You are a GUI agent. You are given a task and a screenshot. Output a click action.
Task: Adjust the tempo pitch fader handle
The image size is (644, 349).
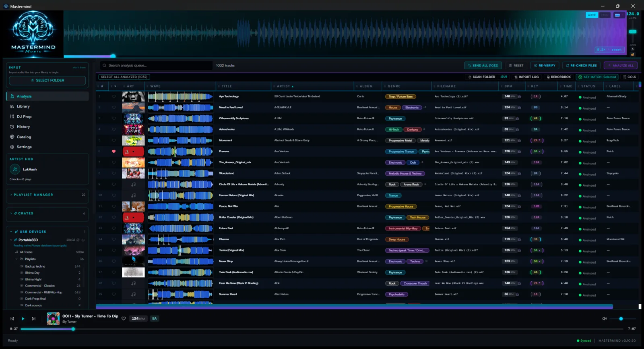point(633,31)
